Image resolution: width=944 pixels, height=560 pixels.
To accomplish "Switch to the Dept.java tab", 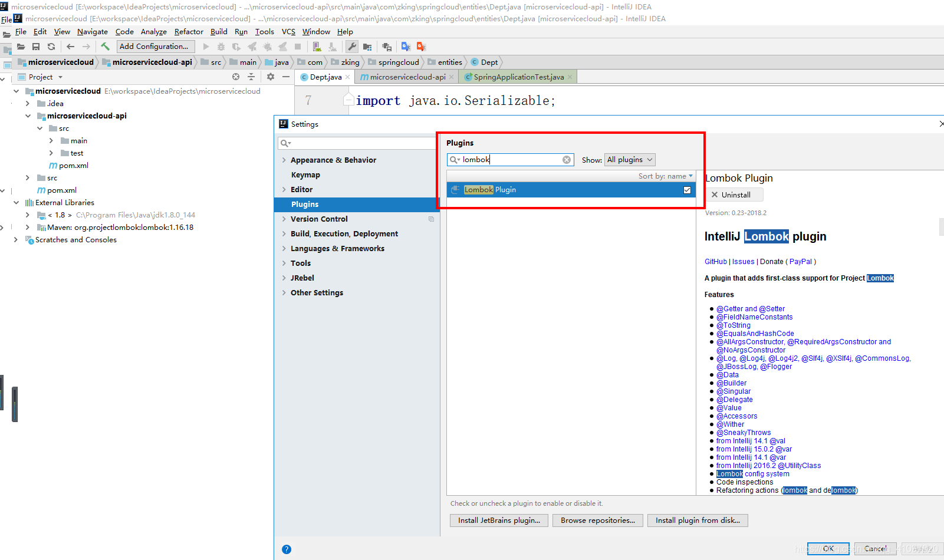I will click(x=325, y=77).
